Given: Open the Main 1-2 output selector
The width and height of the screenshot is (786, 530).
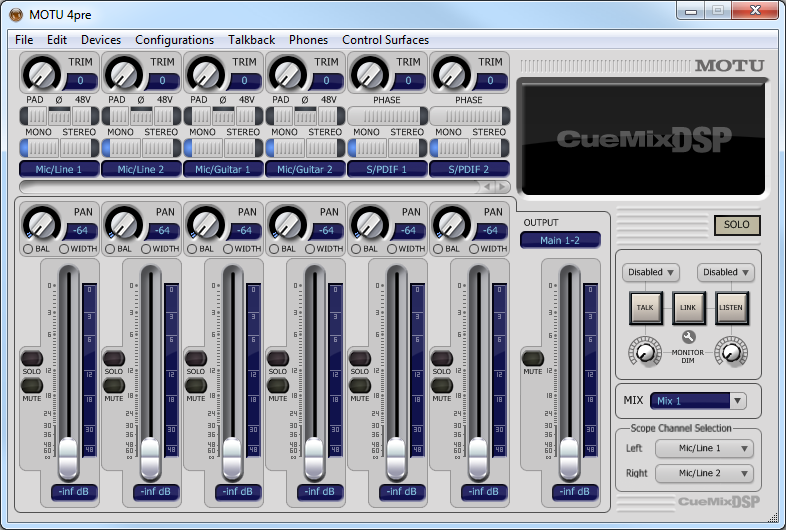Looking at the screenshot, I should tap(560, 240).
